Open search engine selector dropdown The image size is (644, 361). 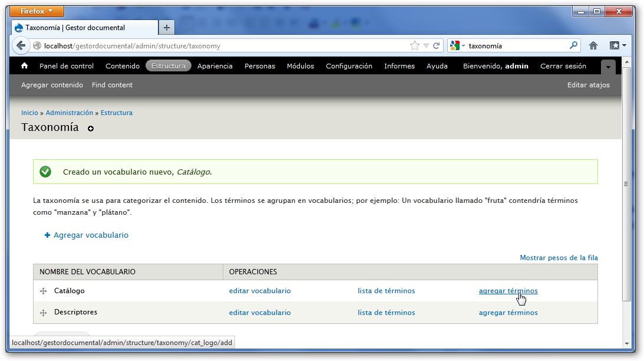(x=457, y=45)
